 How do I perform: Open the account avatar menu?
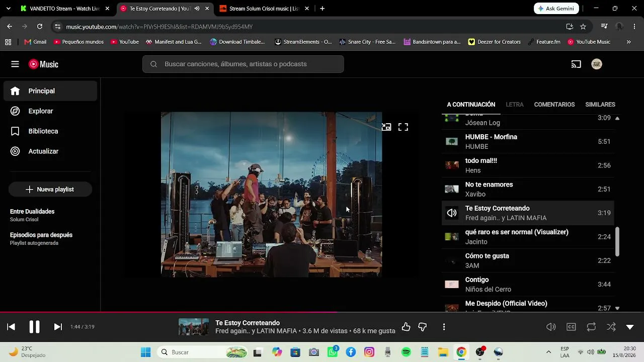597,64
